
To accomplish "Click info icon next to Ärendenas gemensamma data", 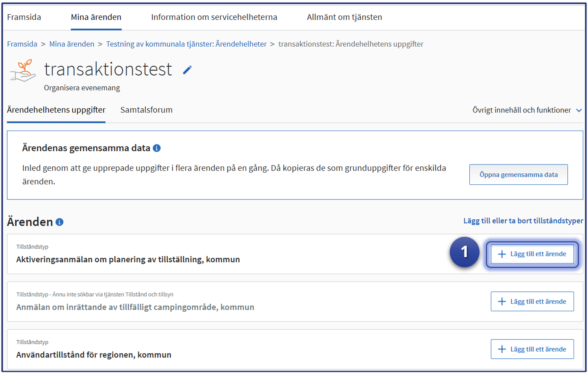I will point(157,148).
